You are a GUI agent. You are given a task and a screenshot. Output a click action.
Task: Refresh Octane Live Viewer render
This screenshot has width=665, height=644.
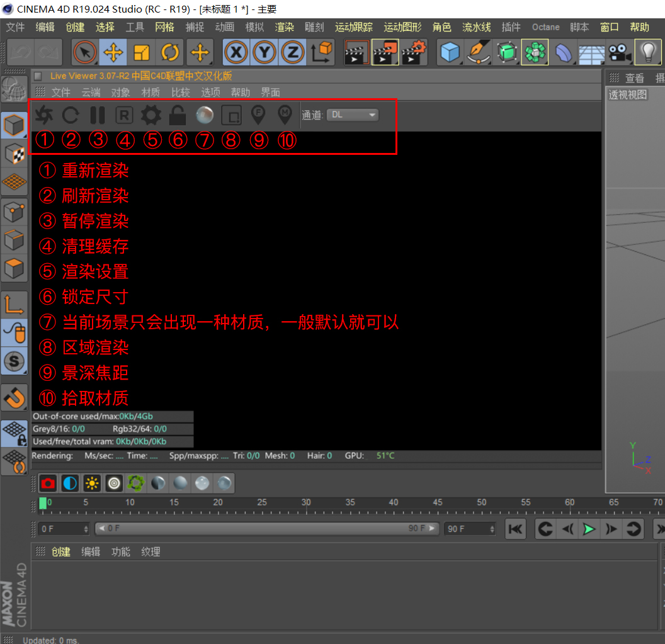pyautogui.click(x=71, y=115)
